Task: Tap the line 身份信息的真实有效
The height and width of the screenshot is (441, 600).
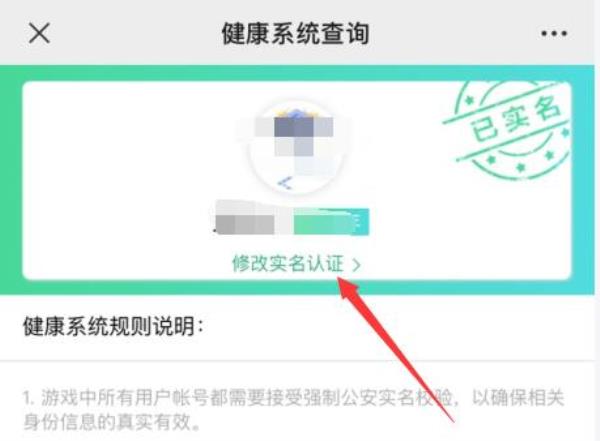Action: 111,421
